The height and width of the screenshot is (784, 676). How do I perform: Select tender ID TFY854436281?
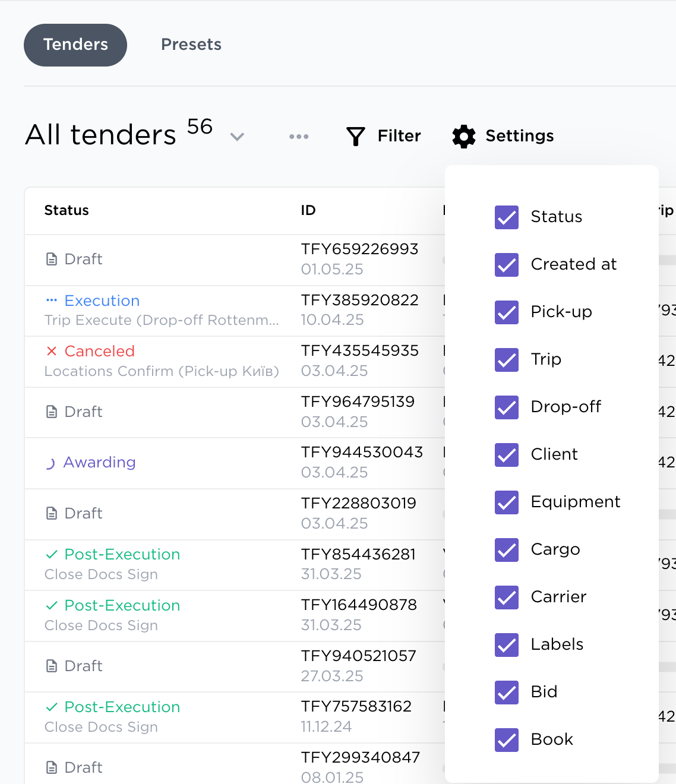tap(359, 554)
